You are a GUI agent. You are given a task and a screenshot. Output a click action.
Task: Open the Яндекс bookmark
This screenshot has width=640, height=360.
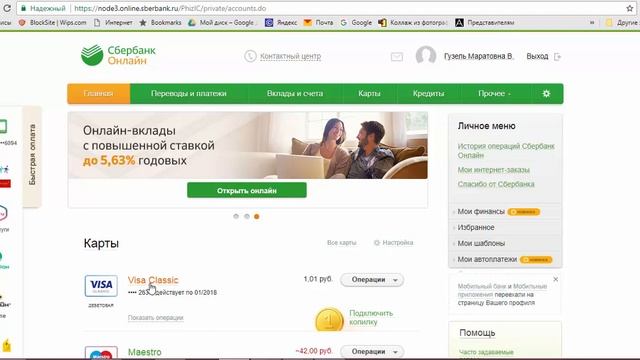point(281,23)
